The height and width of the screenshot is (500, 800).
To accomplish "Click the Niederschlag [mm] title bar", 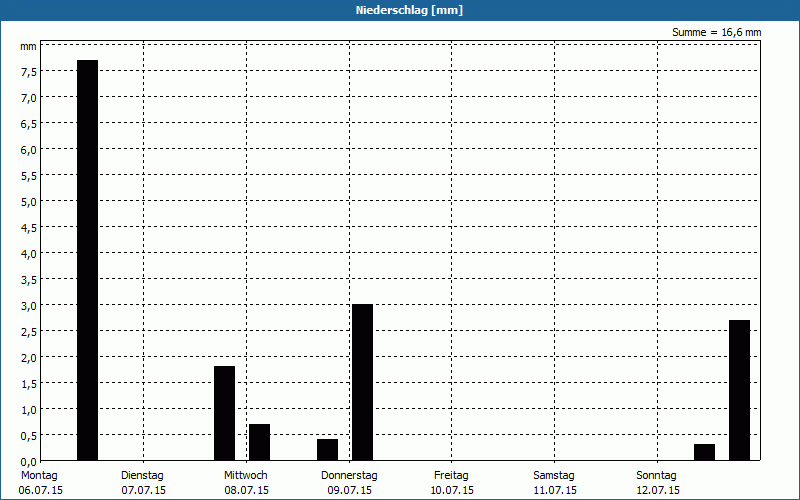I will tap(400, 10).
